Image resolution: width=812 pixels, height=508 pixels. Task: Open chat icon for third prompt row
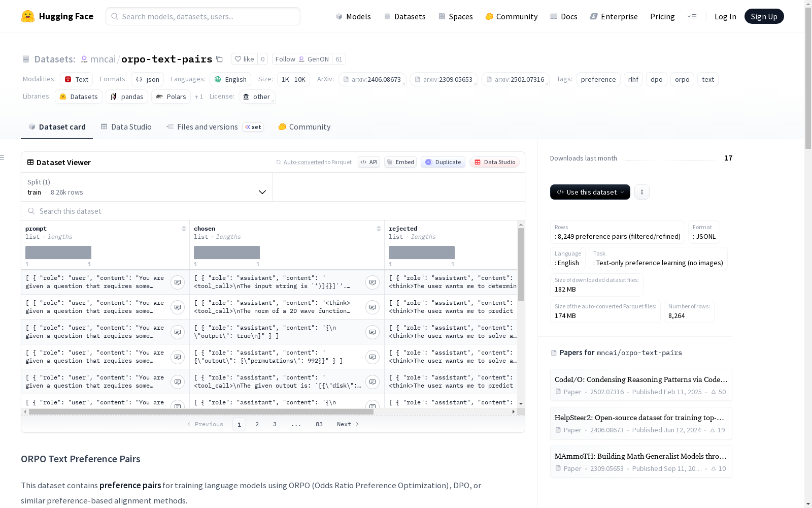coord(178,332)
